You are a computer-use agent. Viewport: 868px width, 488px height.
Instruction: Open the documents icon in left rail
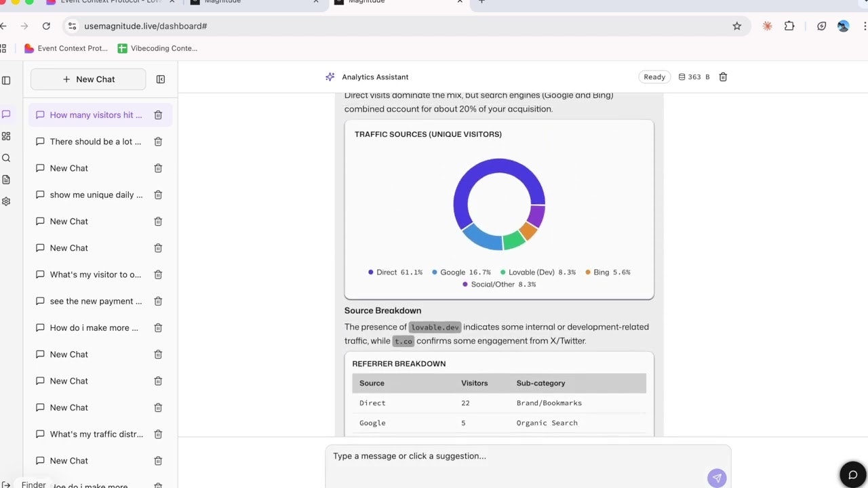[x=6, y=180]
